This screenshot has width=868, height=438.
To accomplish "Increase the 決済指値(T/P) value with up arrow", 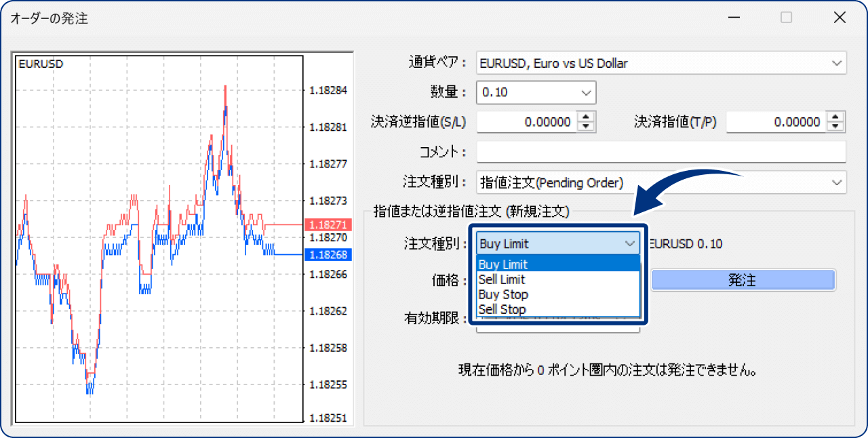I will click(835, 117).
